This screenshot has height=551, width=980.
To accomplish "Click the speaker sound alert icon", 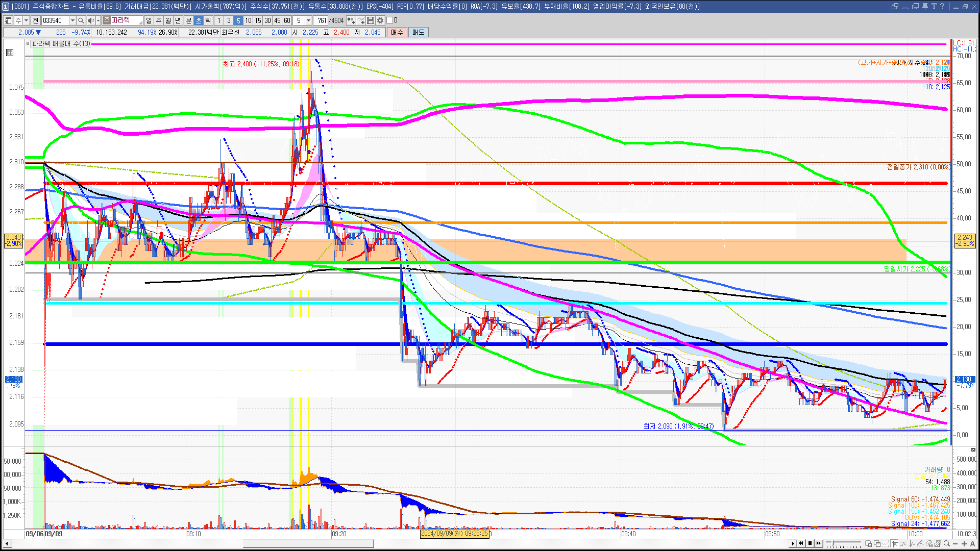I will pyautogui.click(x=90, y=20).
